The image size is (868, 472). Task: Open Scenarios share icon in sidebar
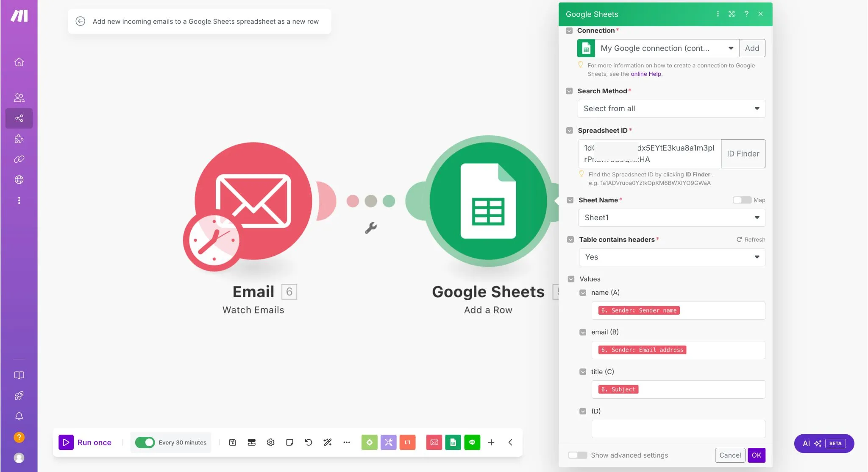[19, 118]
